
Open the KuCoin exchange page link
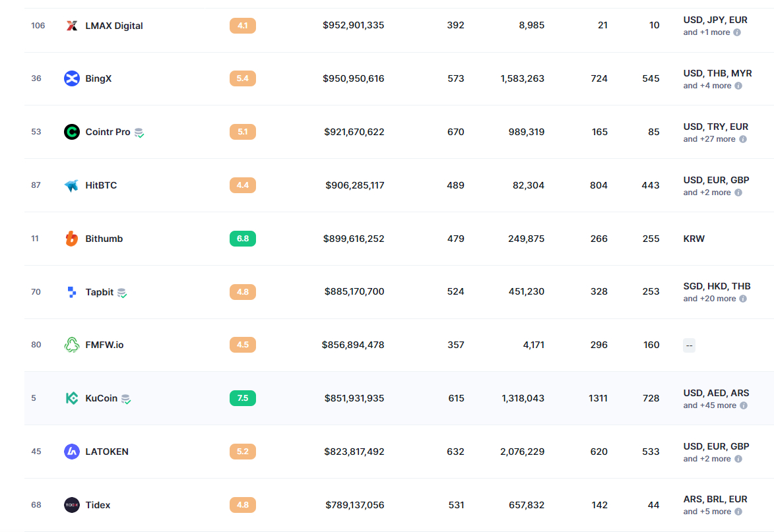point(101,398)
